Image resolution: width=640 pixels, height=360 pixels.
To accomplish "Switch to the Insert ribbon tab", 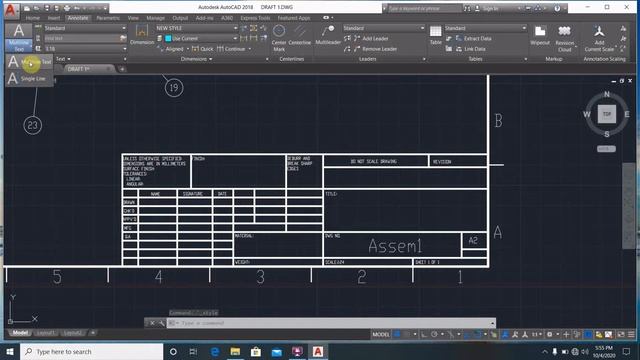I will coord(54,18).
